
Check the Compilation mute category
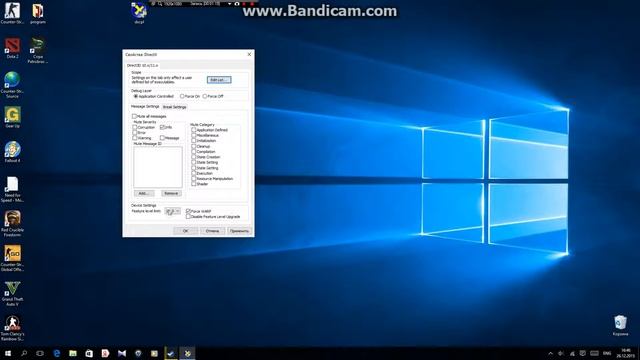tap(193, 151)
